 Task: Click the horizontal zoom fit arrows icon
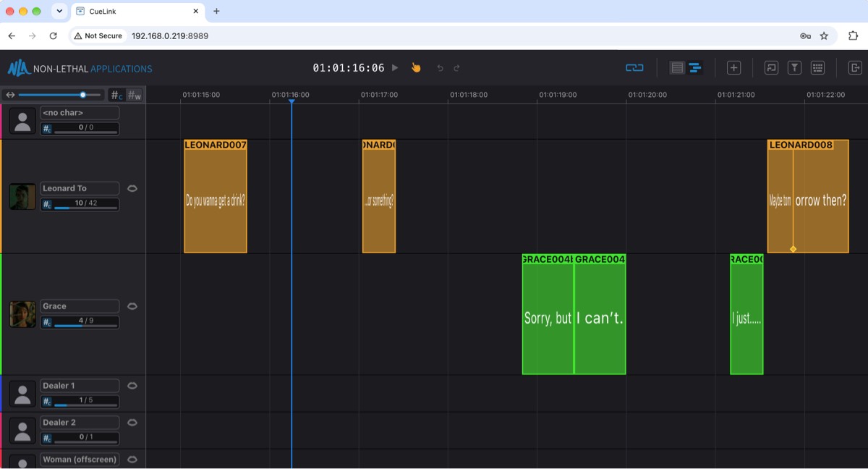(x=10, y=95)
